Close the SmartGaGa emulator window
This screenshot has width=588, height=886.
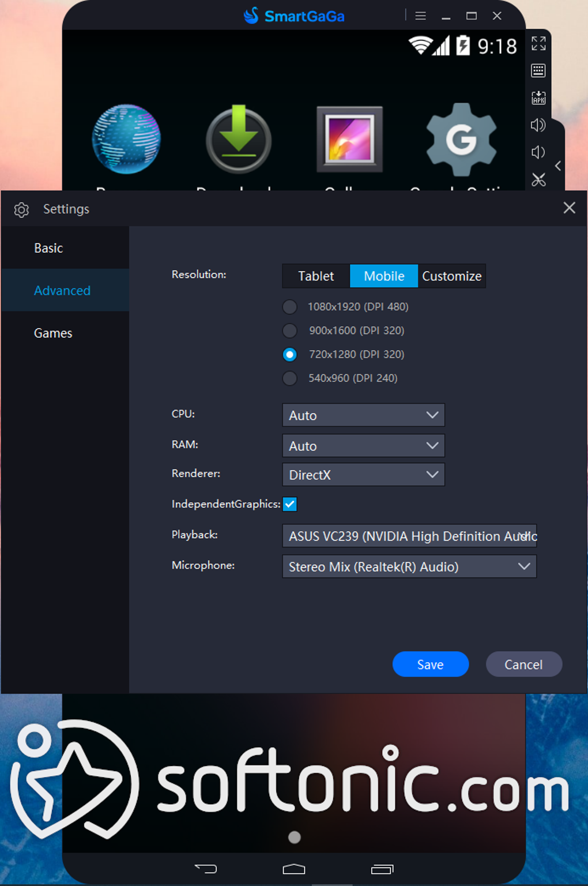click(x=497, y=16)
